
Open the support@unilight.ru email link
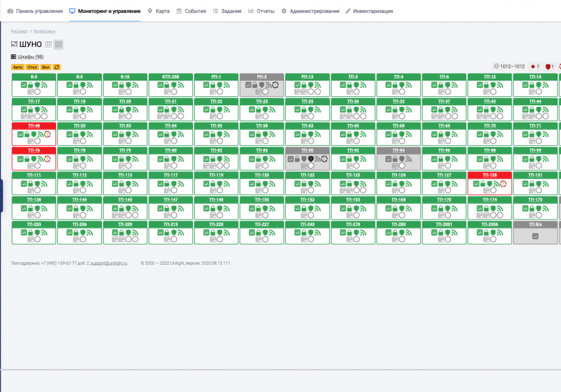[109, 263]
